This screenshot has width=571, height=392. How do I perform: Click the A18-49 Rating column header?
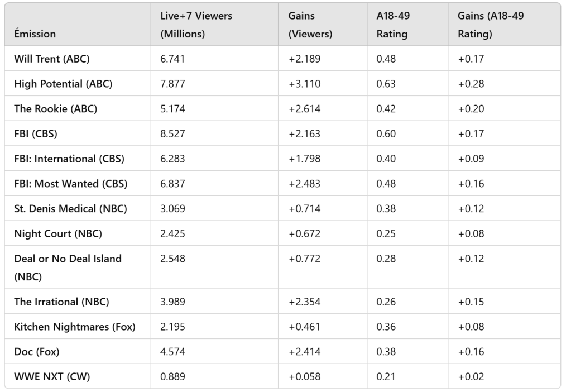(x=392, y=25)
